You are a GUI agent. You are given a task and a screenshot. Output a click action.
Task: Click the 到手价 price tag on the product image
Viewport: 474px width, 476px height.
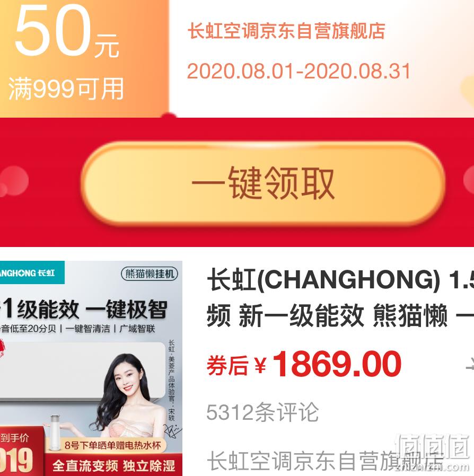(14, 438)
